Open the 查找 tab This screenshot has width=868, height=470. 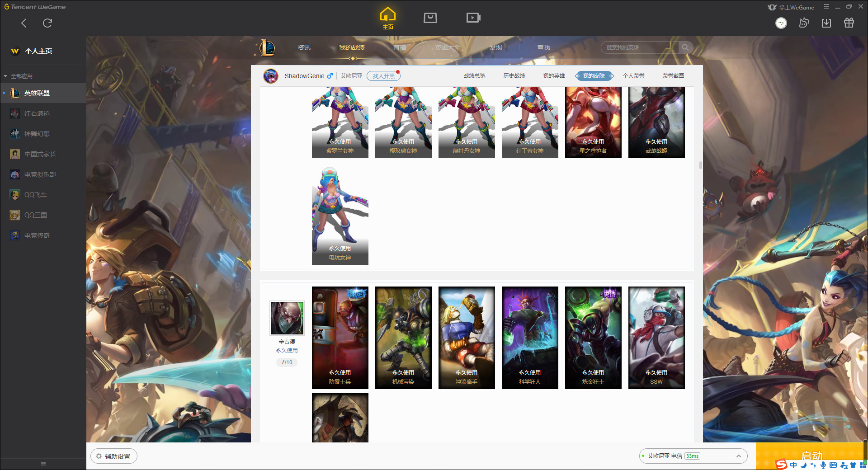pos(543,47)
